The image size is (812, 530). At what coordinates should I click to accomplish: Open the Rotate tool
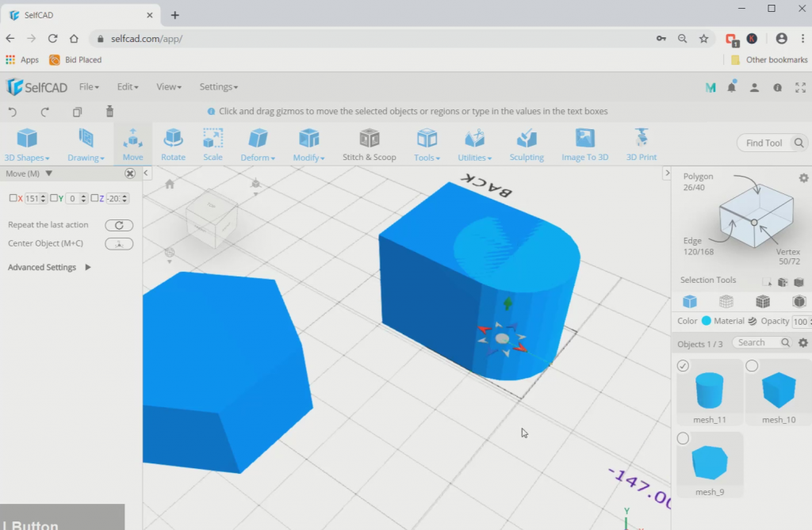point(173,143)
